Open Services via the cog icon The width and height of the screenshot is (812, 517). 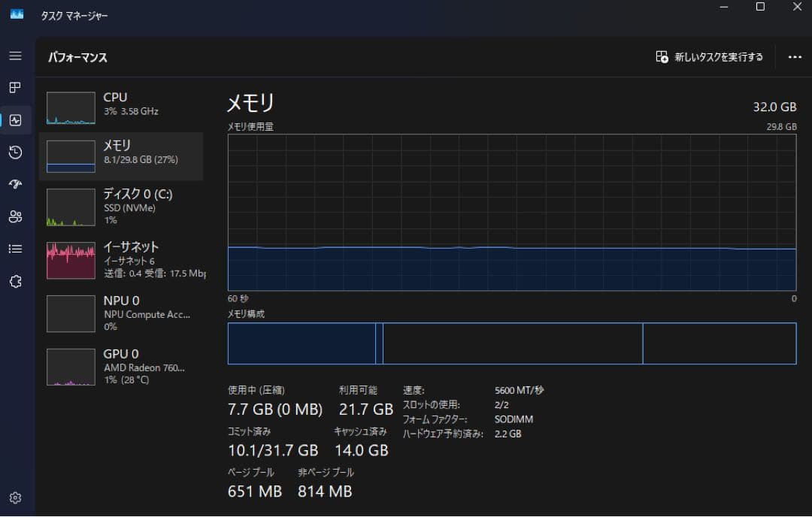[x=15, y=281]
